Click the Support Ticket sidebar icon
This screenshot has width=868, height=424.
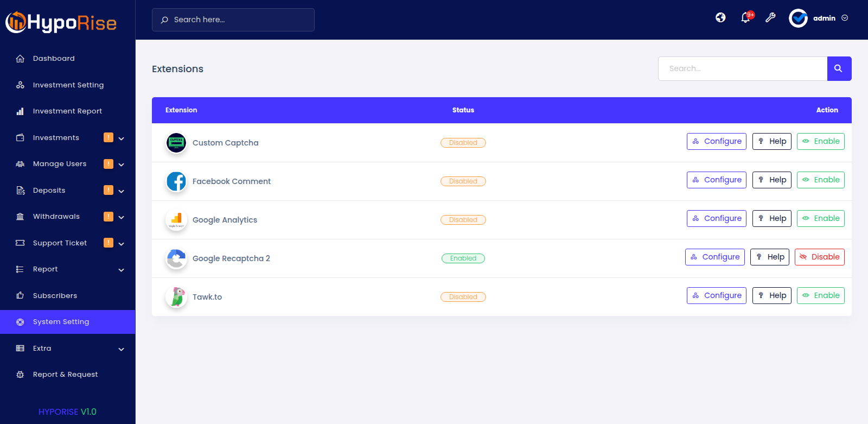pyautogui.click(x=20, y=243)
